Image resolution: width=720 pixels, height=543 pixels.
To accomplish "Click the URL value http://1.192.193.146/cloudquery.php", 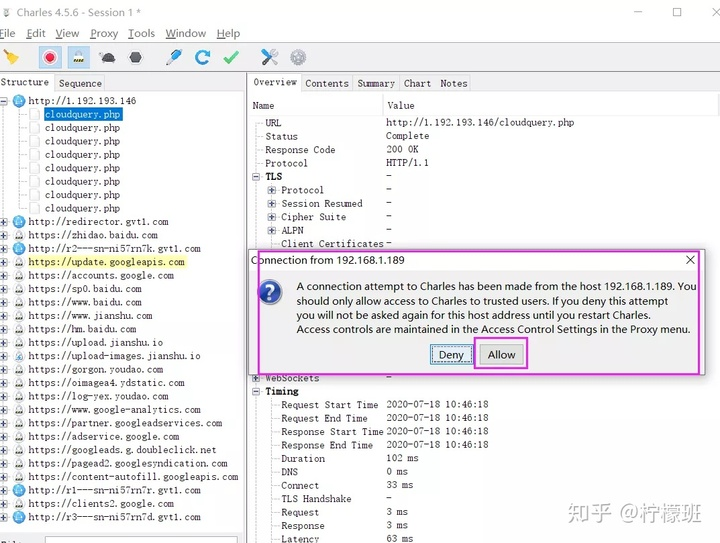I will point(480,123).
